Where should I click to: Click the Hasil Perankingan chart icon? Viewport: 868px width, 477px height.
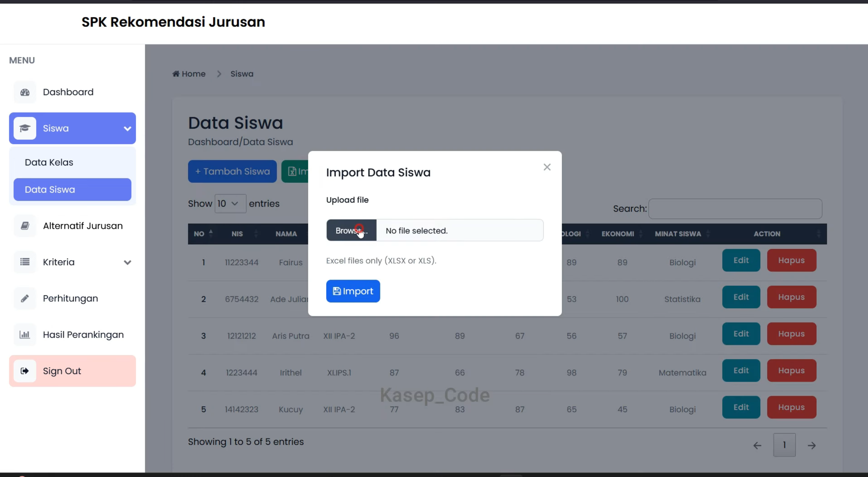tap(25, 335)
